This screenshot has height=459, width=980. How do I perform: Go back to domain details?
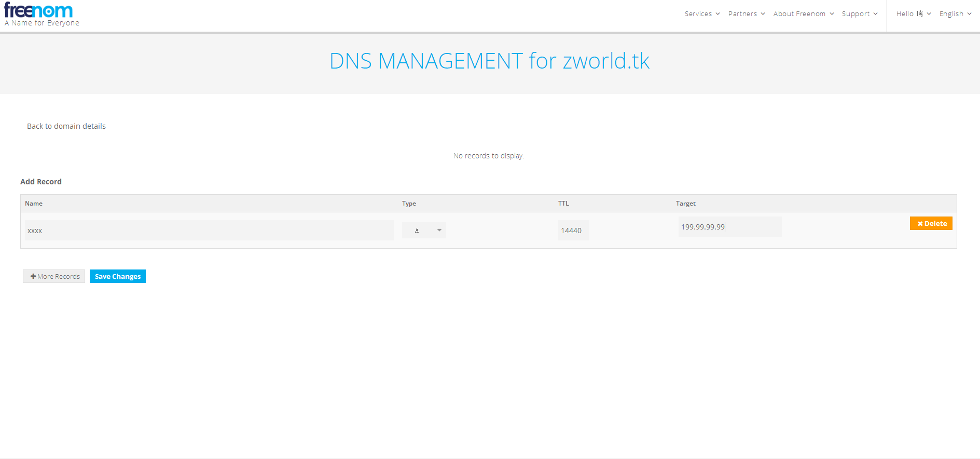(x=66, y=126)
